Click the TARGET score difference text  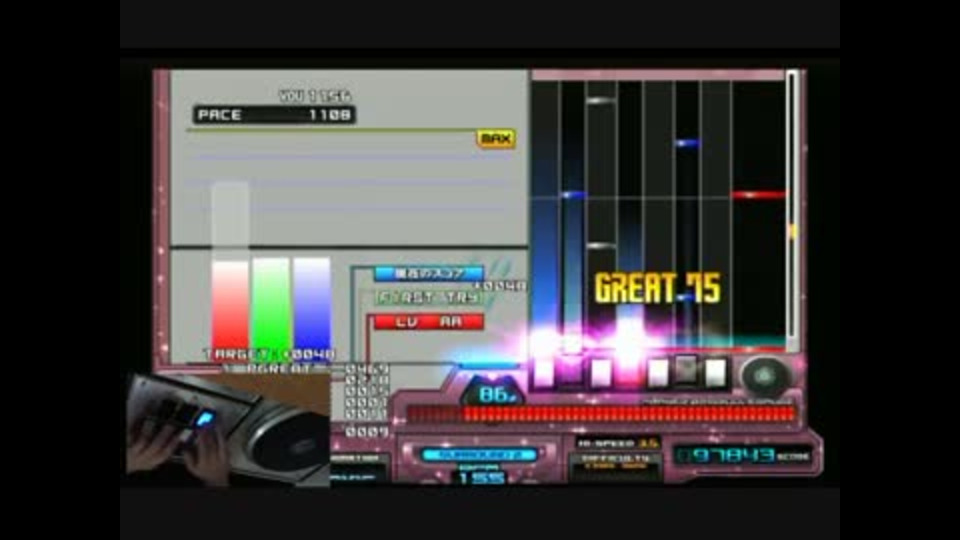tap(269, 354)
